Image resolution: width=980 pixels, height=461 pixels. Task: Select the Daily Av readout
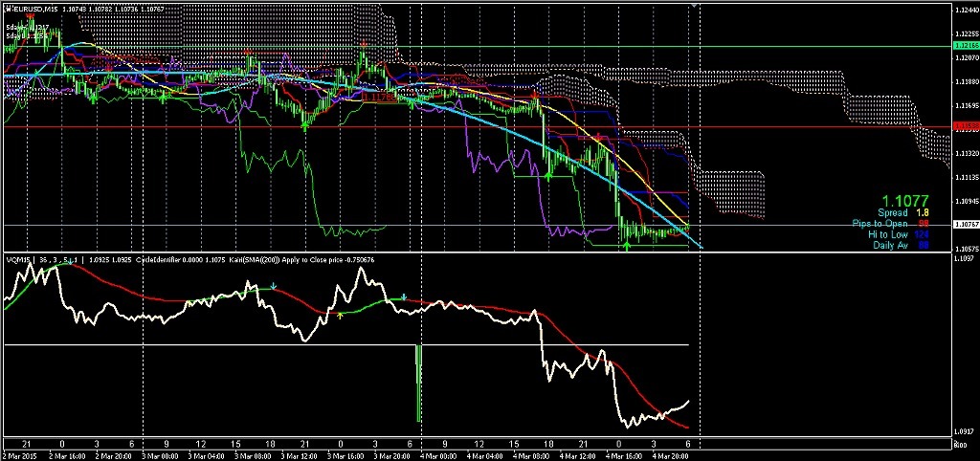(901, 245)
